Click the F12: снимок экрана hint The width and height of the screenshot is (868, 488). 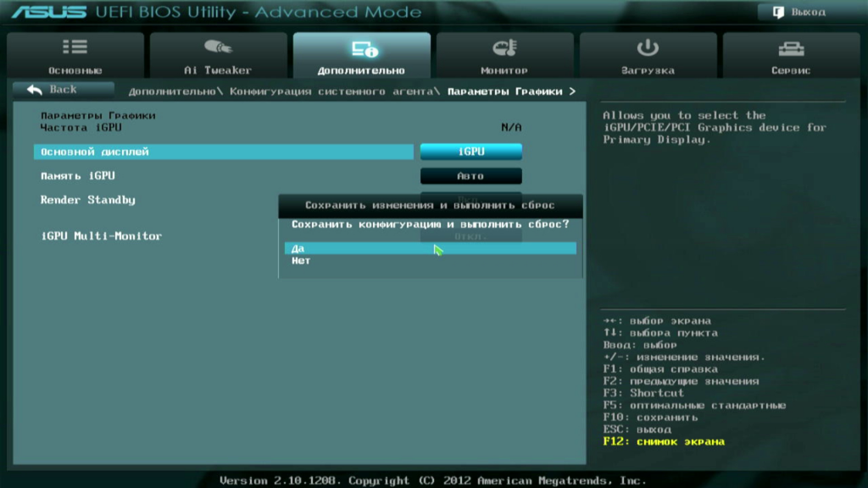664,442
